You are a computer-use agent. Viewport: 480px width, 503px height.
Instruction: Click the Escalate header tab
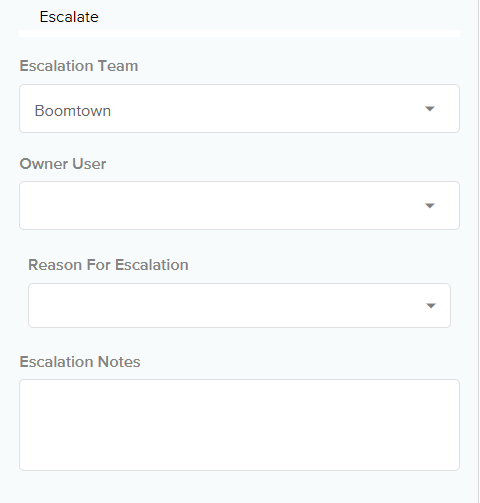point(69,17)
